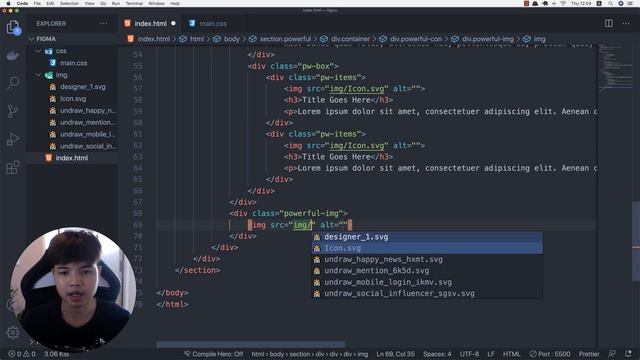Click breadcrumb section.powerful
This screenshot has height=360, width=640.
coord(285,39)
